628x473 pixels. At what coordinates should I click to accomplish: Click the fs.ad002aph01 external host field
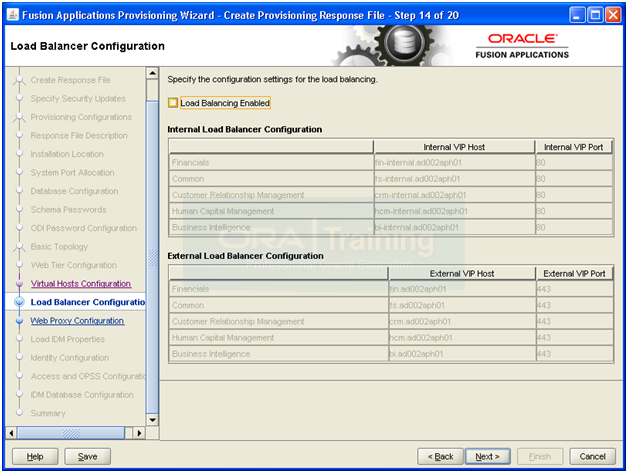click(x=462, y=305)
